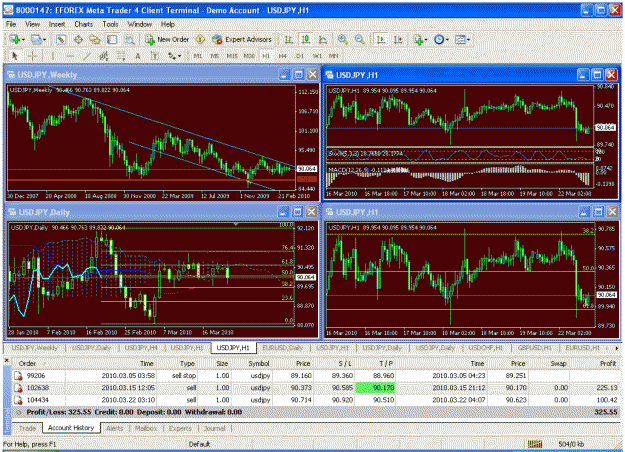Screen dimensions: 625x452
Task: Open the USDCHF,H1 chart tab
Action: (485, 348)
